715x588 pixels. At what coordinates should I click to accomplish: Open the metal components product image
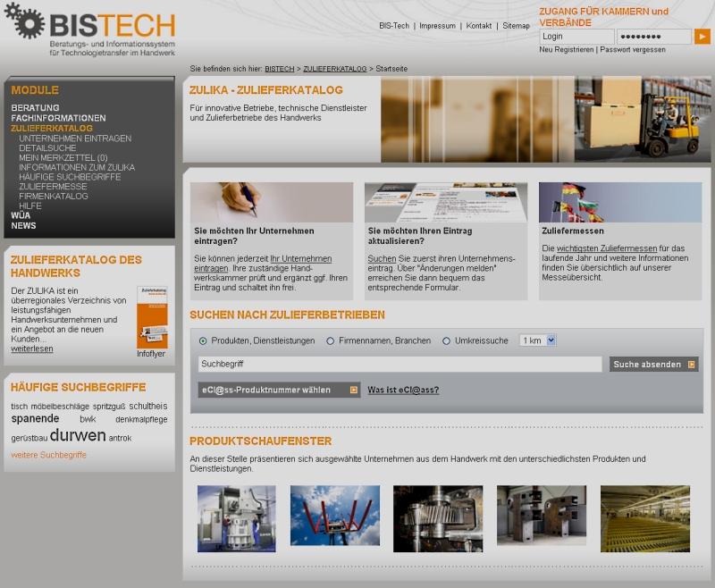[x=541, y=518]
